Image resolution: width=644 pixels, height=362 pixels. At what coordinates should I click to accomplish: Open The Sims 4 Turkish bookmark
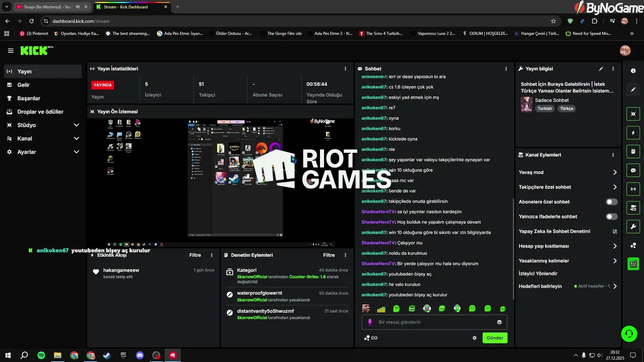381,34
